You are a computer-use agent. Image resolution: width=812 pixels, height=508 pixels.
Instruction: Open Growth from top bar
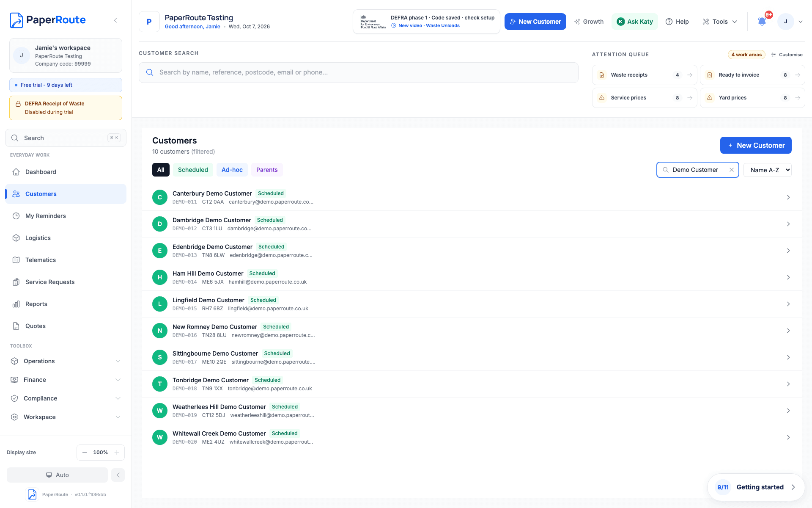(x=589, y=22)
